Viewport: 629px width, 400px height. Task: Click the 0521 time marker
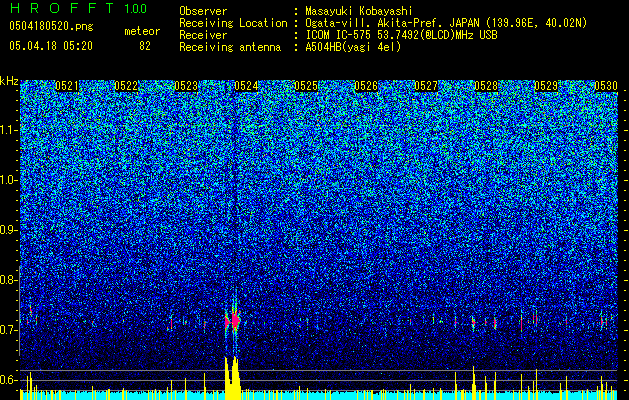(x=67, y=86)
